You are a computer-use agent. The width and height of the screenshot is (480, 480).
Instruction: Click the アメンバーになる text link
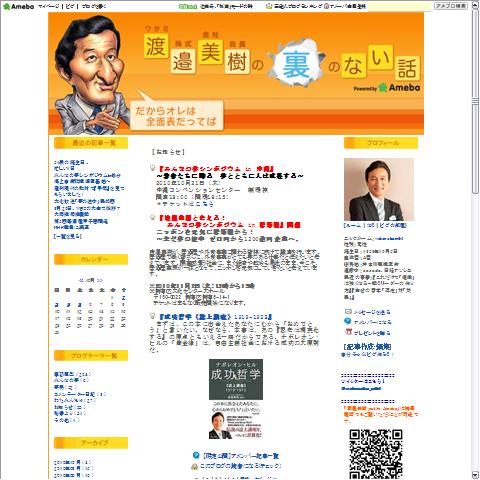[x=372, y=322]
